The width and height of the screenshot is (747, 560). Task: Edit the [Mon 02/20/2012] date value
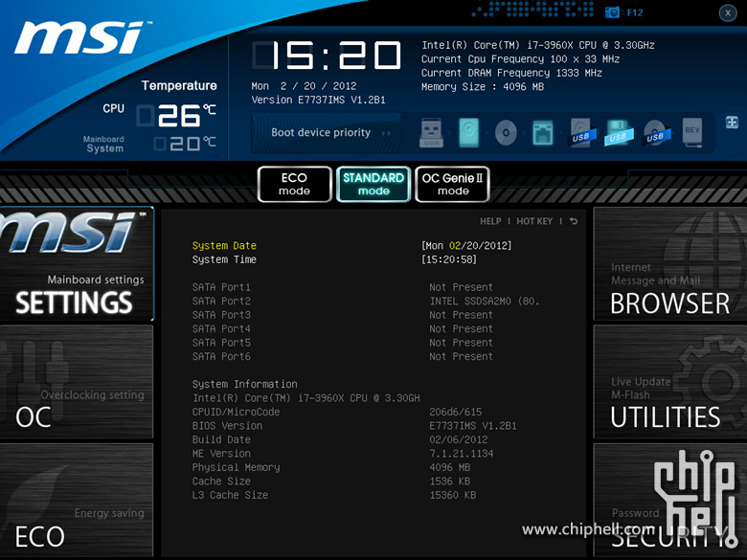(x=466, y=246)
